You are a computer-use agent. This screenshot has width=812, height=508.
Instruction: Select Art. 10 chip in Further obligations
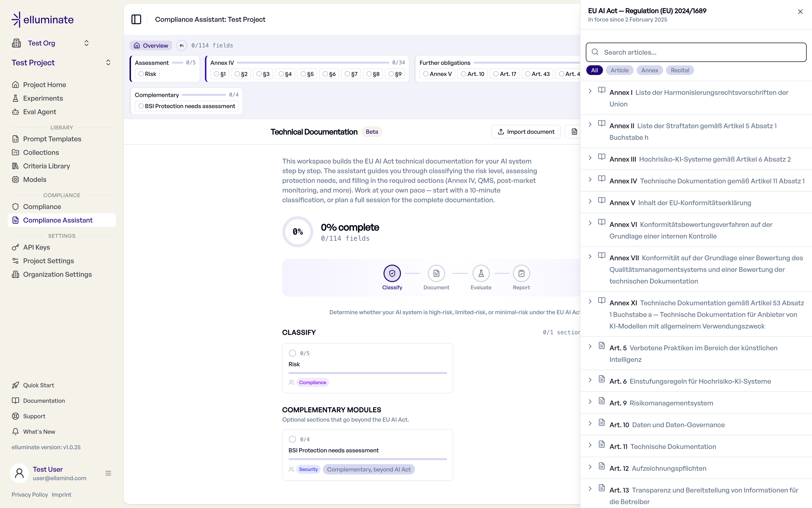pos(473,74)
